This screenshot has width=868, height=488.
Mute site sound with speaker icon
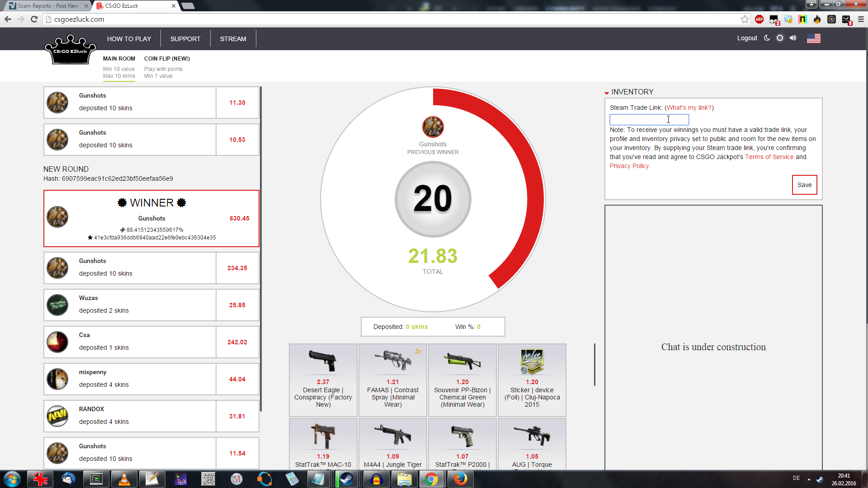[793, 38]
